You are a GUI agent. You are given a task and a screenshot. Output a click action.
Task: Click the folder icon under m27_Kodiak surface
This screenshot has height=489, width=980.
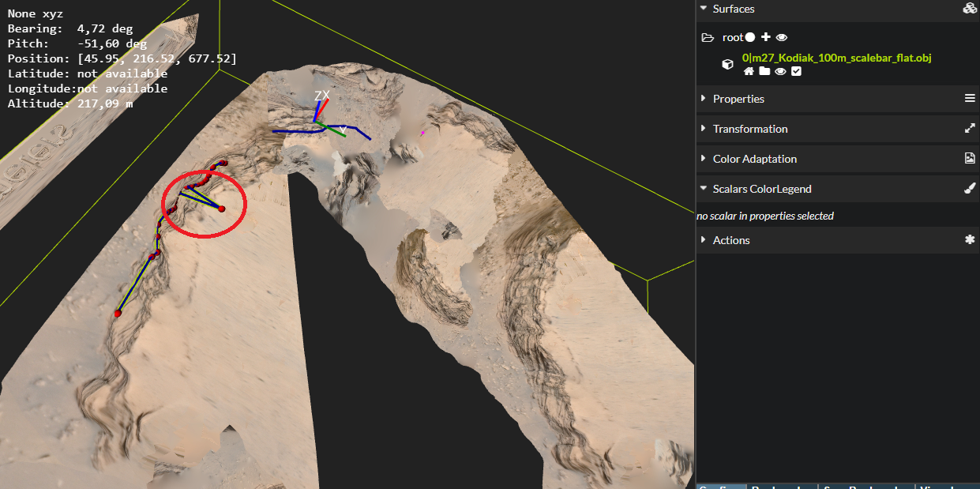click(764, 71)
